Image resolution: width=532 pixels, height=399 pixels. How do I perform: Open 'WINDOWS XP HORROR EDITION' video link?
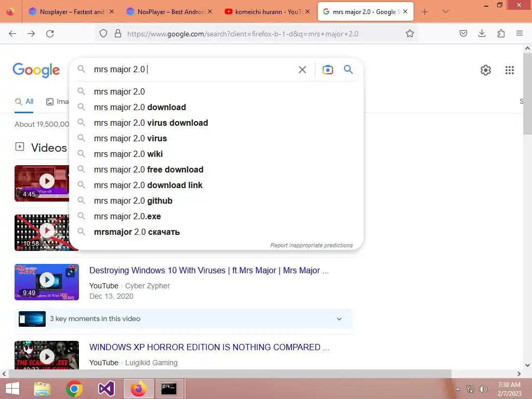[209, 347]
